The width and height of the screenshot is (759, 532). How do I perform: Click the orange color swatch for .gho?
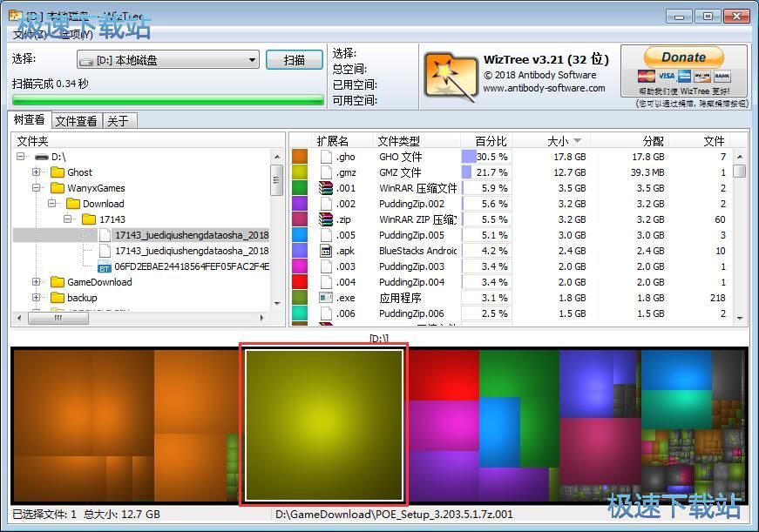tap(300, 157)
